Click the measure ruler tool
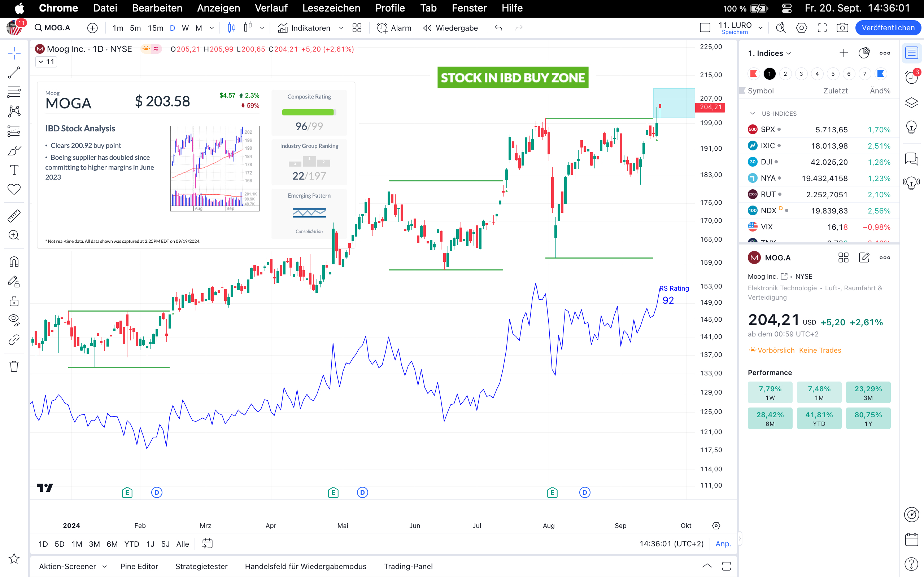 tap(14, 216)
